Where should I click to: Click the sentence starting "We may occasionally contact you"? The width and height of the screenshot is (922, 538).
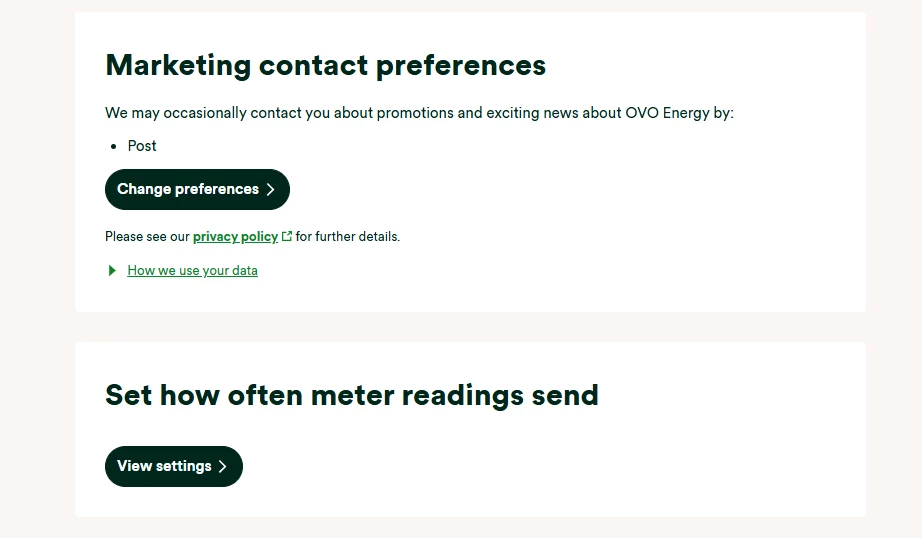[x=419, y=113]
